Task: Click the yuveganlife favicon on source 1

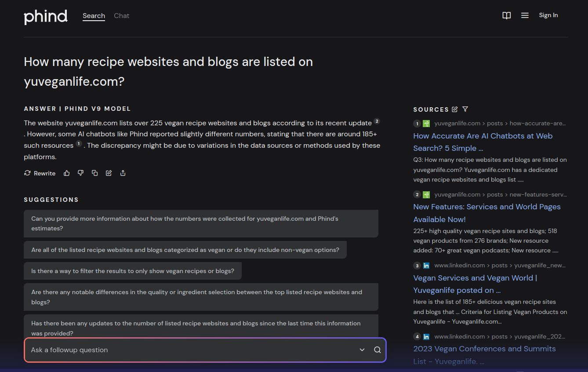Action: pyautogui.click(x=426, y=124)
